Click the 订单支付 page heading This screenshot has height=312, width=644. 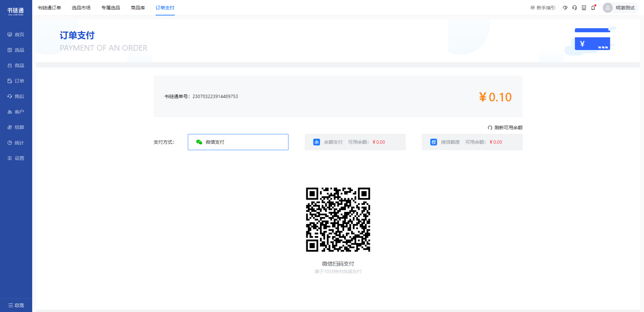pos(77,35)
